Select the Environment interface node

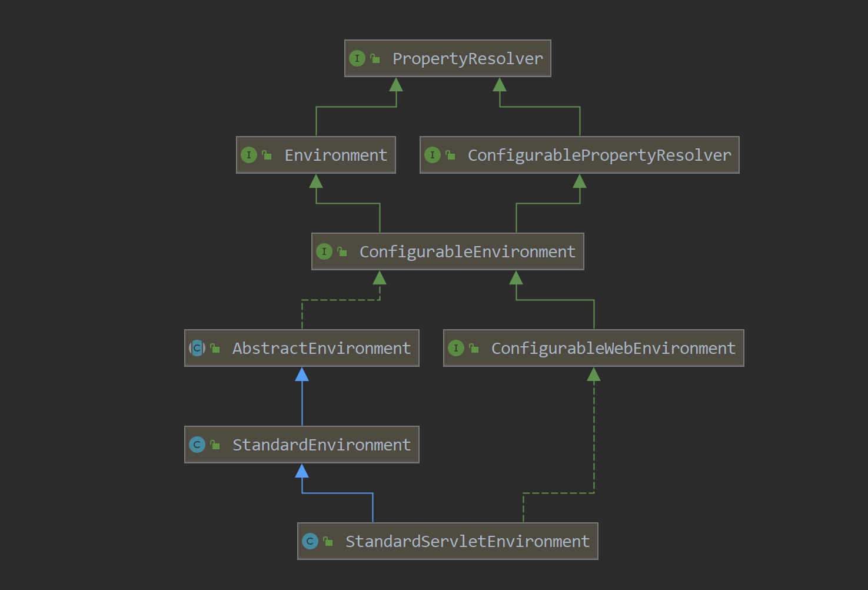point(335,155)
